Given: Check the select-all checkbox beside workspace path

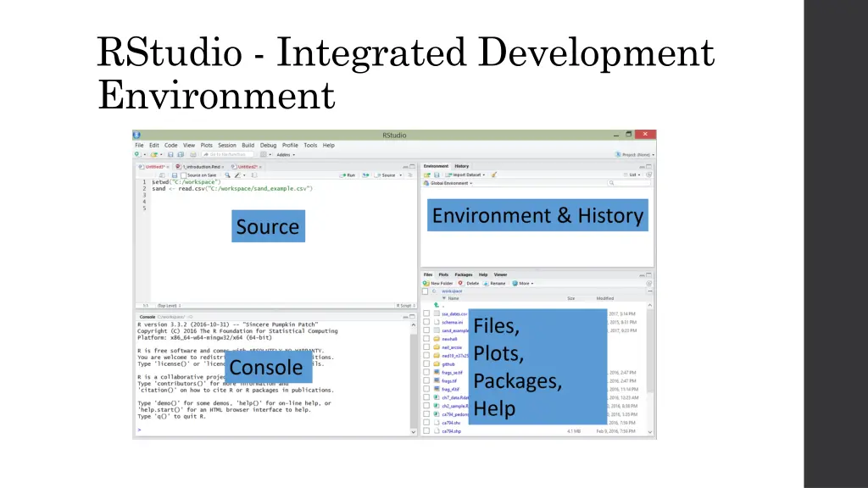Looking at the screenshot, I should (426, 291).
